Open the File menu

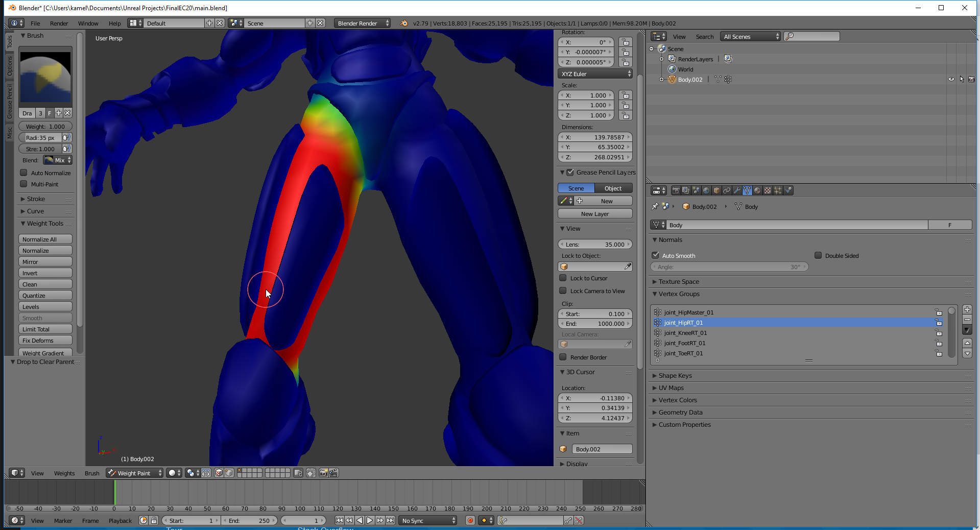35,23
